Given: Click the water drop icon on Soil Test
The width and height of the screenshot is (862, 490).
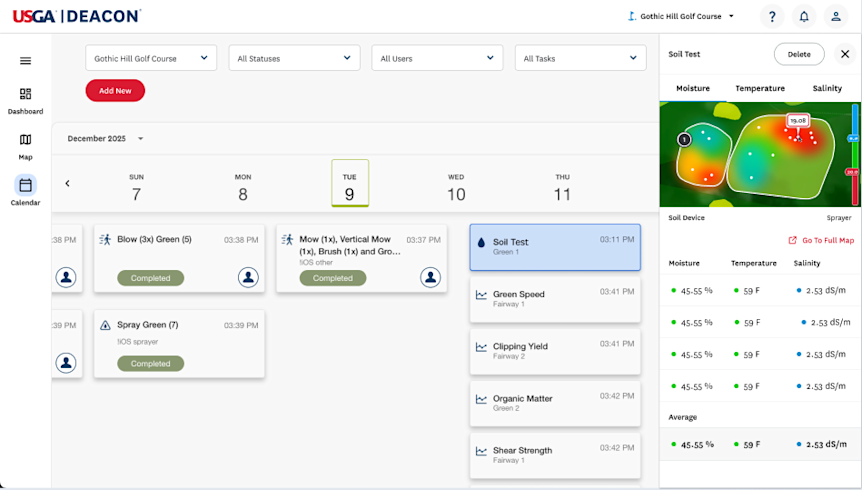Looking at the screenshot, I should [x=482, y=242].
